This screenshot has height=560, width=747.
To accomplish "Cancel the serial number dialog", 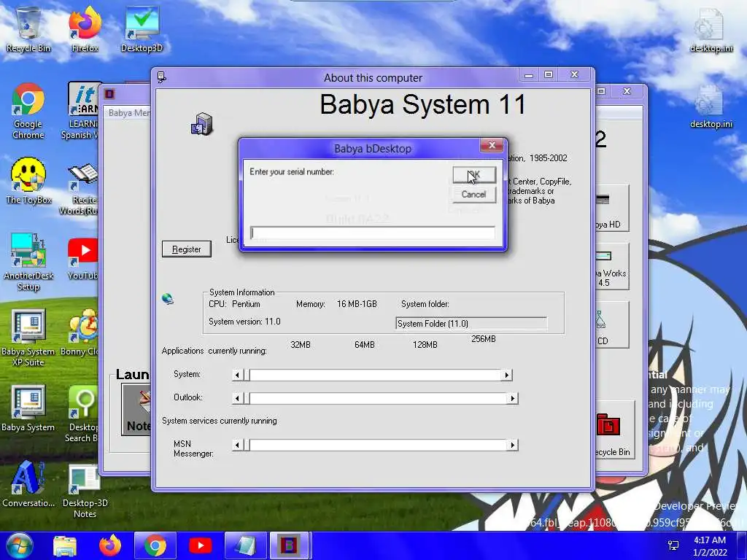I will [474, 194].
